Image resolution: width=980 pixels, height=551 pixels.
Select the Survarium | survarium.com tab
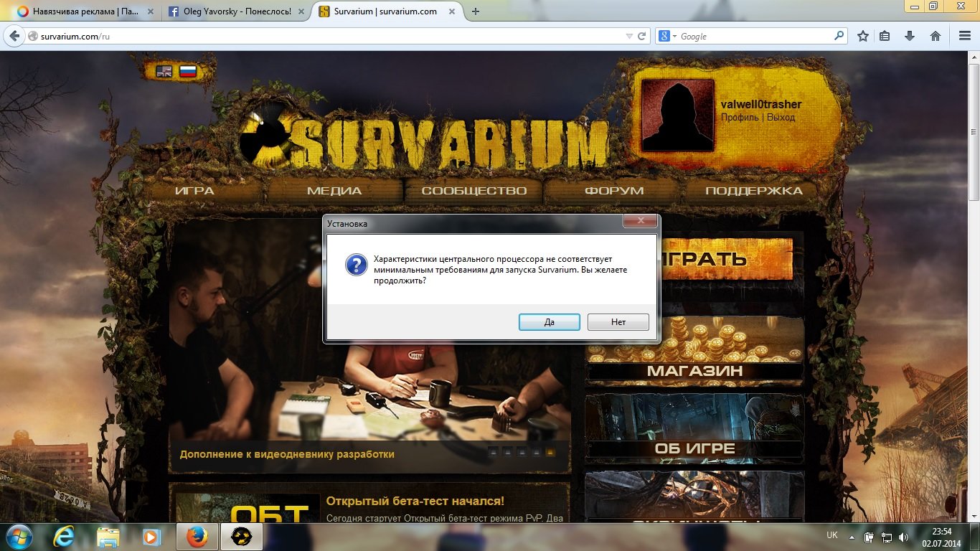[385, 11]
